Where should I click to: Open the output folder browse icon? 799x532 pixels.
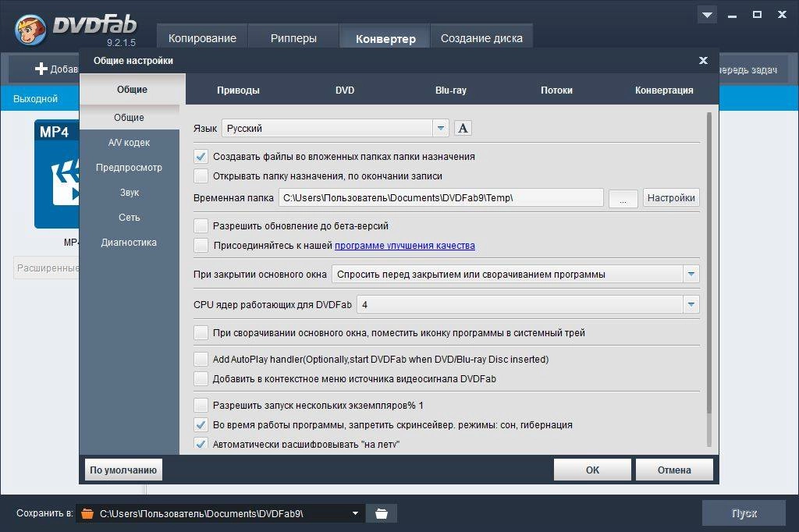pos(381,513)
